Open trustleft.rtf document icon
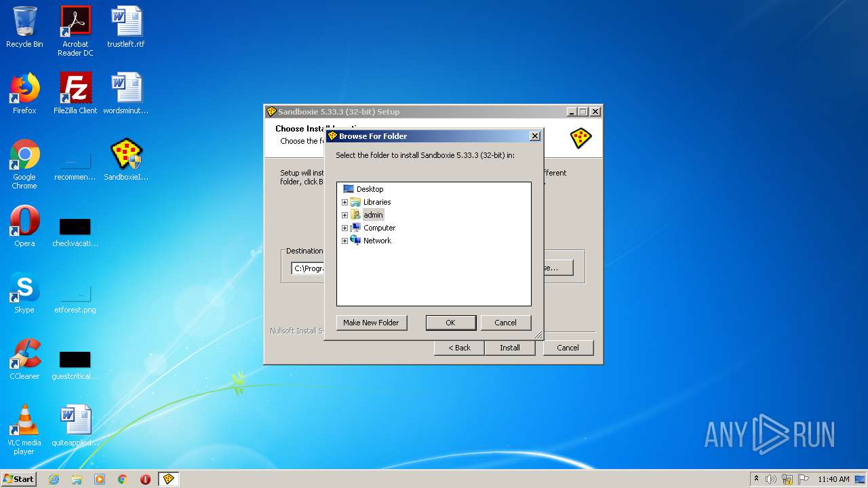 (x=126, y=27)
